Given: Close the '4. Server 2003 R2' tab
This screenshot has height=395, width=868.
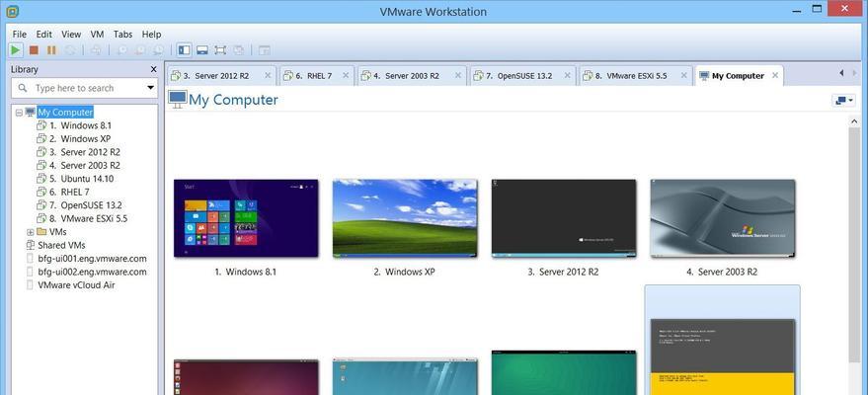Looking at the screenshot, I should (x=458, y=75).
